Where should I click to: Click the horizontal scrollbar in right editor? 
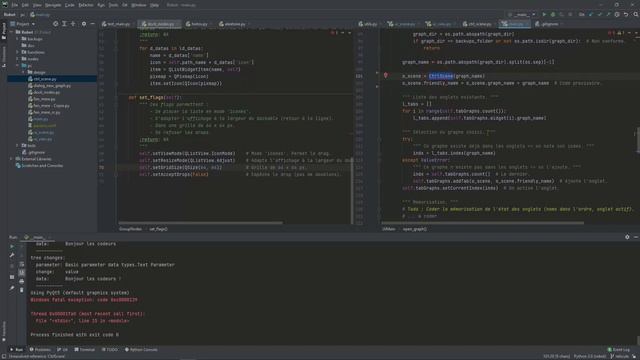482,223
